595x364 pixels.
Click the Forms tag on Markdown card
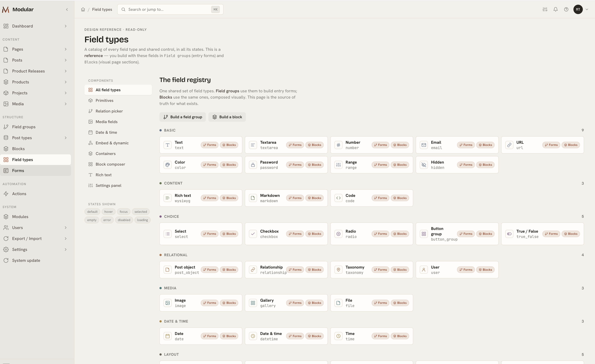(x=295, y=198)
